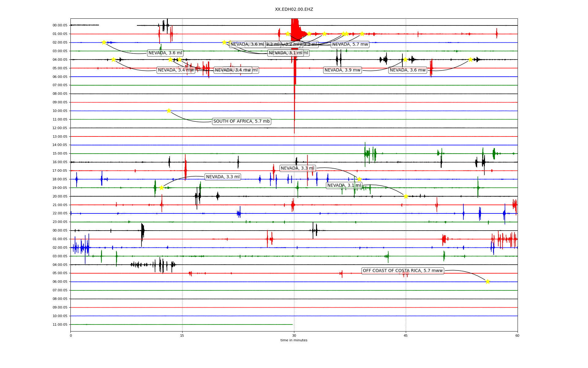Click the NEVADA, 3.6 mw annotation

408,70
